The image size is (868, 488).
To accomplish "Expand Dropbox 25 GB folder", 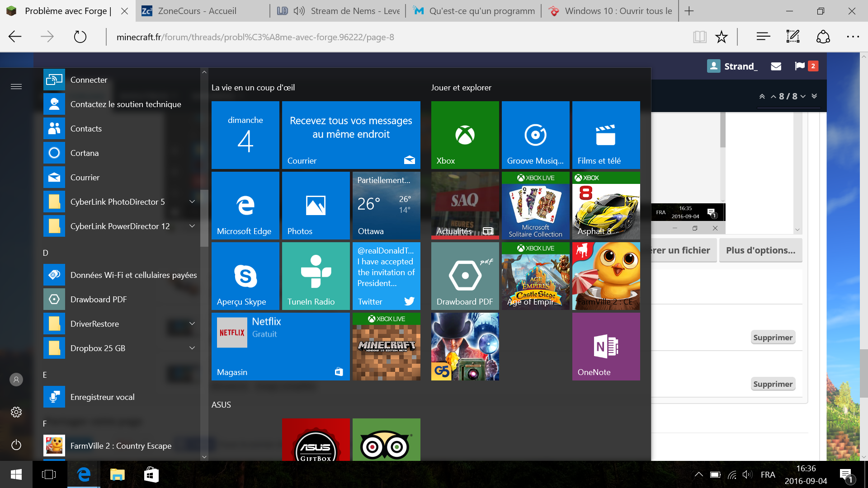I will click(x=192, y=348).
